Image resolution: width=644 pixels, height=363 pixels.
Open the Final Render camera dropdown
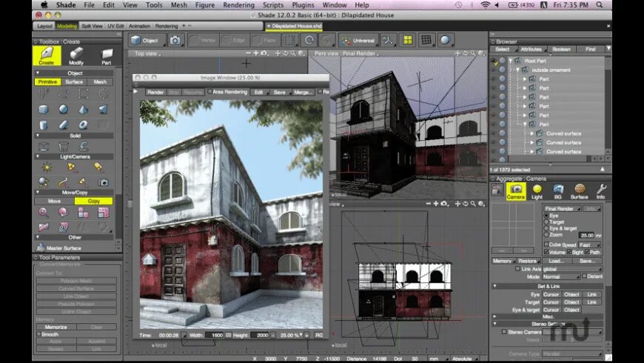pos(562,209)
